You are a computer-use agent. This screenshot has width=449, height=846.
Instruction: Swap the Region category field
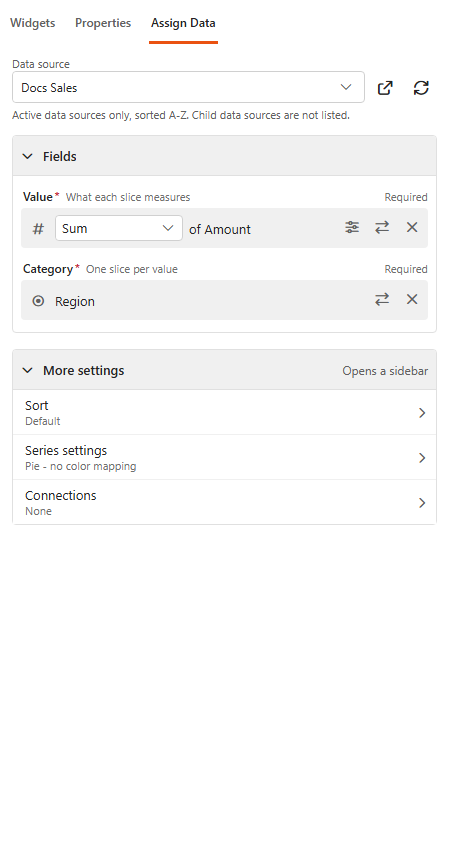(382, 299)
